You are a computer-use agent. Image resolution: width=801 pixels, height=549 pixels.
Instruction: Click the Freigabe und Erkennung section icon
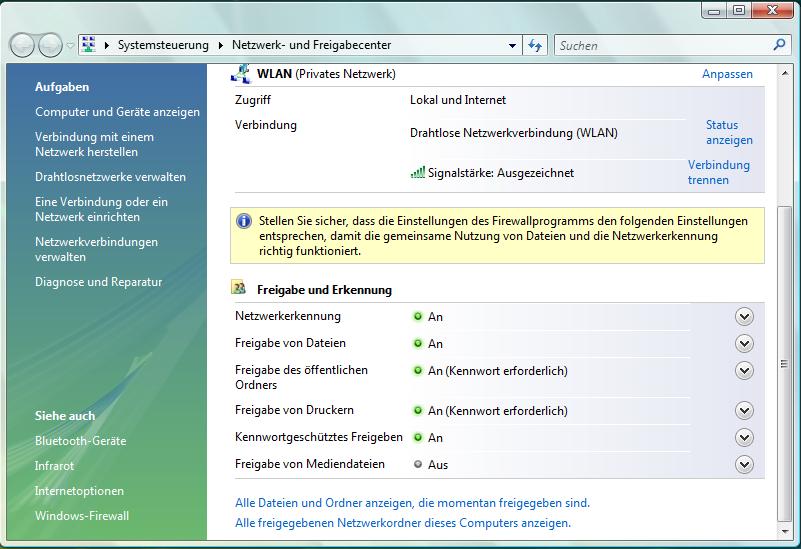click(x=239, y=288)
